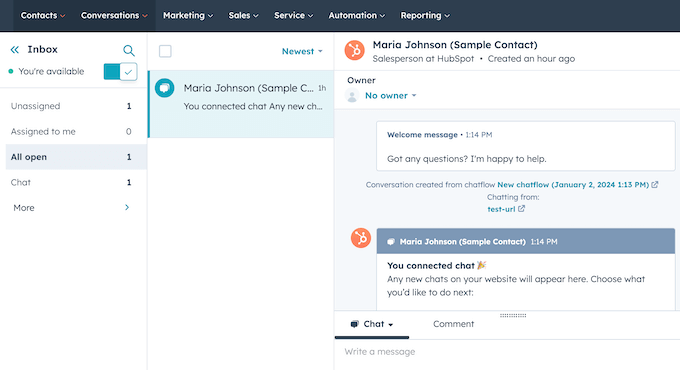Open the test-url link
Screen dimensions: 680x370
[x=501, y=209]
